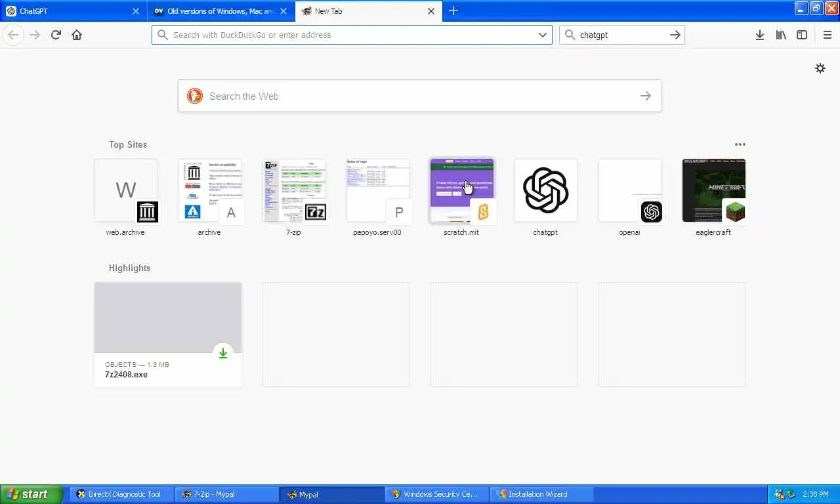Click the first system tray notification icon
This screenshot has width=840, height=504.
coord(779,494)
